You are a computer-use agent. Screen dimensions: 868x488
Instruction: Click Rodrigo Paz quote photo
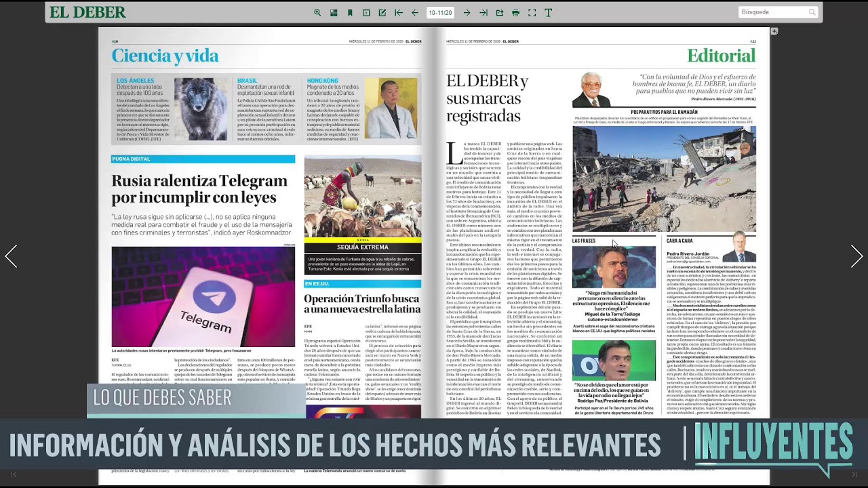[x=614, y=361]
